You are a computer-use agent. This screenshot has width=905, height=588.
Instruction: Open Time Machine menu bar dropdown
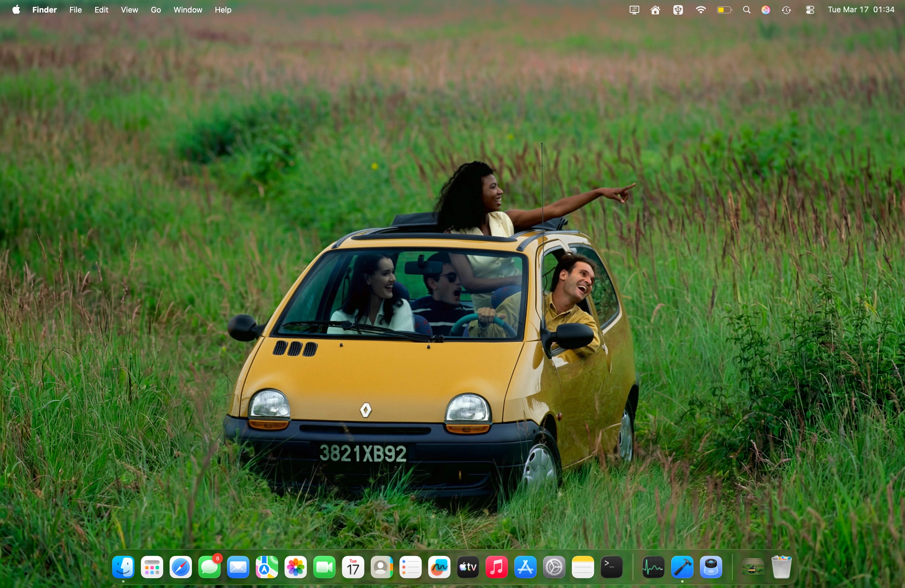pos(787,10)
